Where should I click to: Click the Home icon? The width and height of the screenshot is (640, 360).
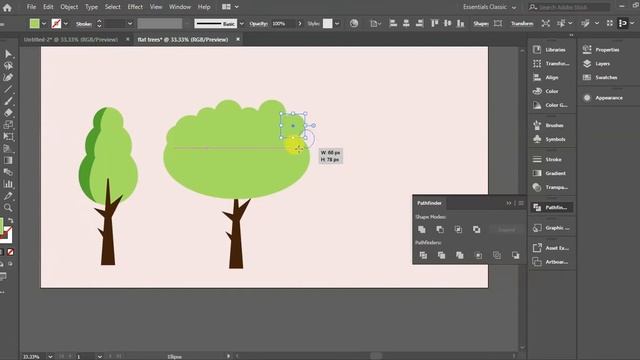pyautogui.click(x=7, y=7)
